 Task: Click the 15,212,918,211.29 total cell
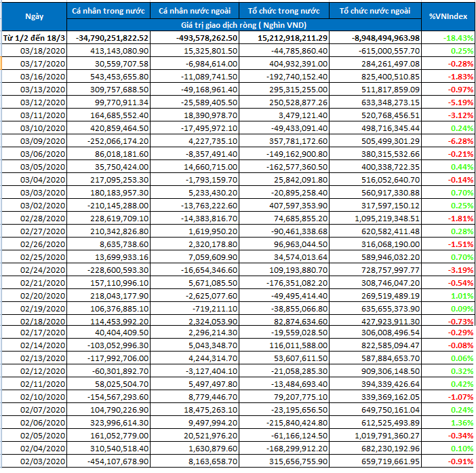[287, 37]
